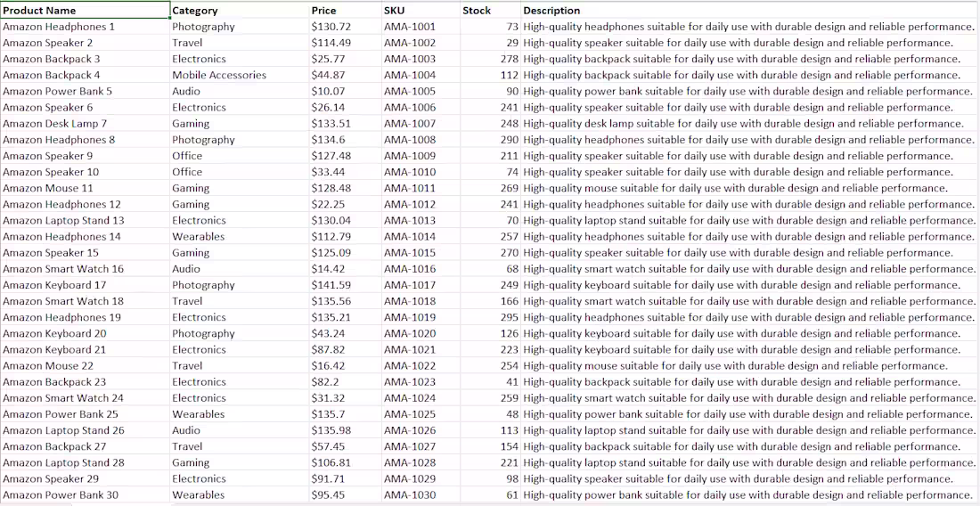The height and width of the screenshot is (506, 980).
Task: Select the SKU column header cell
Action: (x=421, y=11)
